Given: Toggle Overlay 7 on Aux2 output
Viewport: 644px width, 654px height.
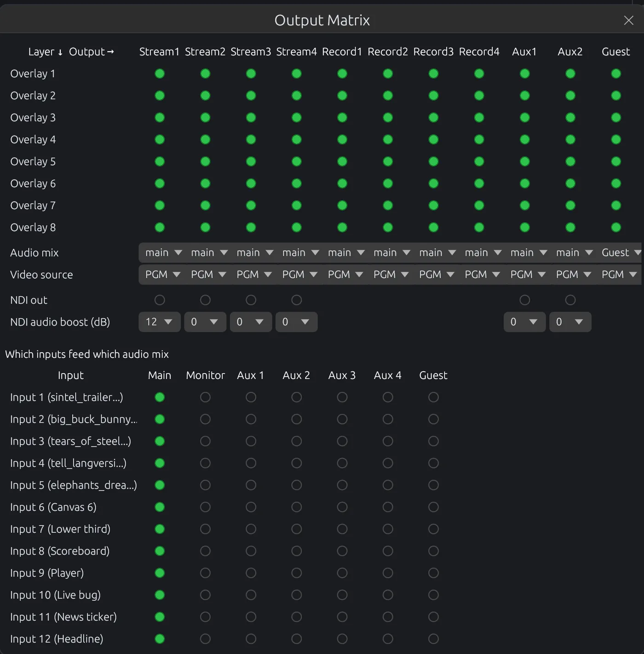Looking at the screenshot, I should tap(570, 206).
